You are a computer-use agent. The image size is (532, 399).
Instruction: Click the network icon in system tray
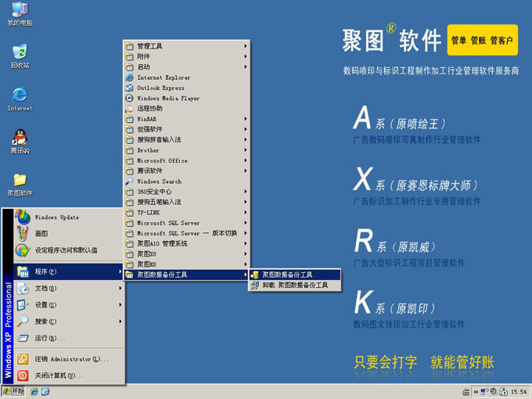coord(484,392)
